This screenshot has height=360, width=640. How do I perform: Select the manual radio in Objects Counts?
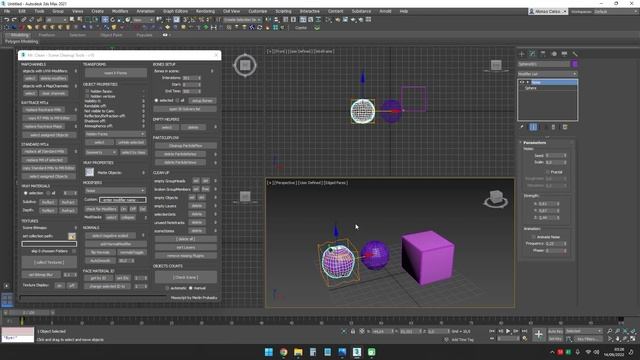(191, 288)
